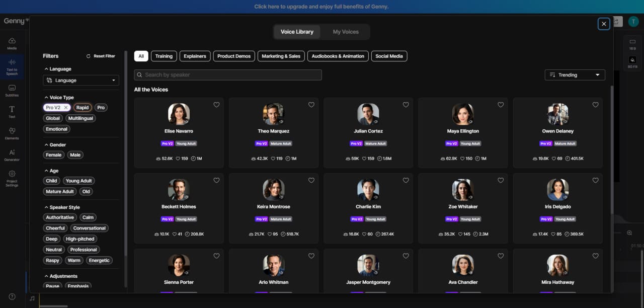This screenshot has width=644, height=308.
Task: Toggle the Pro voice type filter
Action: click(101, 108)
